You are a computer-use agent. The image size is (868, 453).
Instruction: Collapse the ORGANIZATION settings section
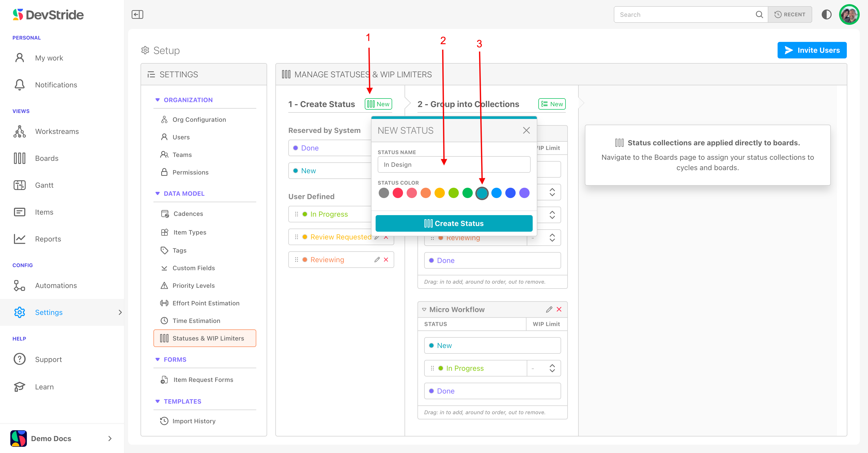click(157, 100)
